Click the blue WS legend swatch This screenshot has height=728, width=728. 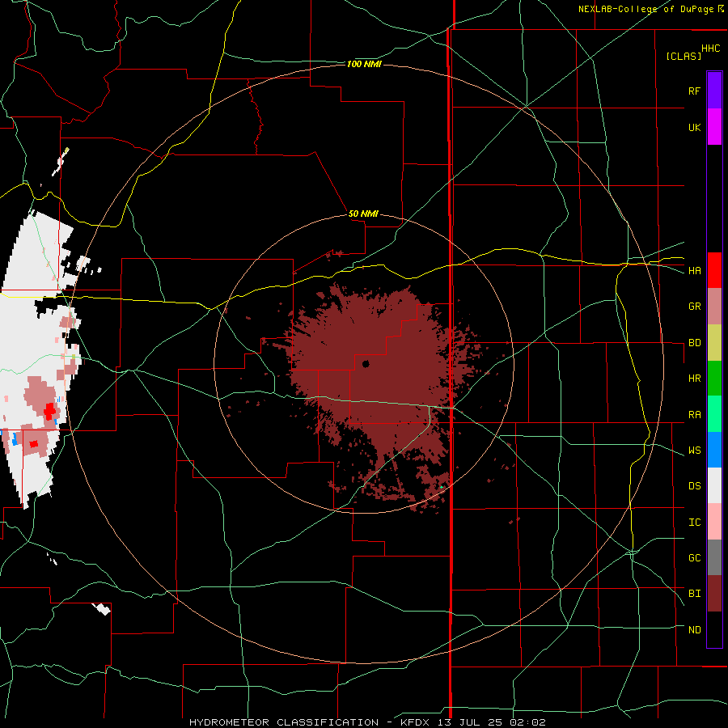(x=714, y=450)
